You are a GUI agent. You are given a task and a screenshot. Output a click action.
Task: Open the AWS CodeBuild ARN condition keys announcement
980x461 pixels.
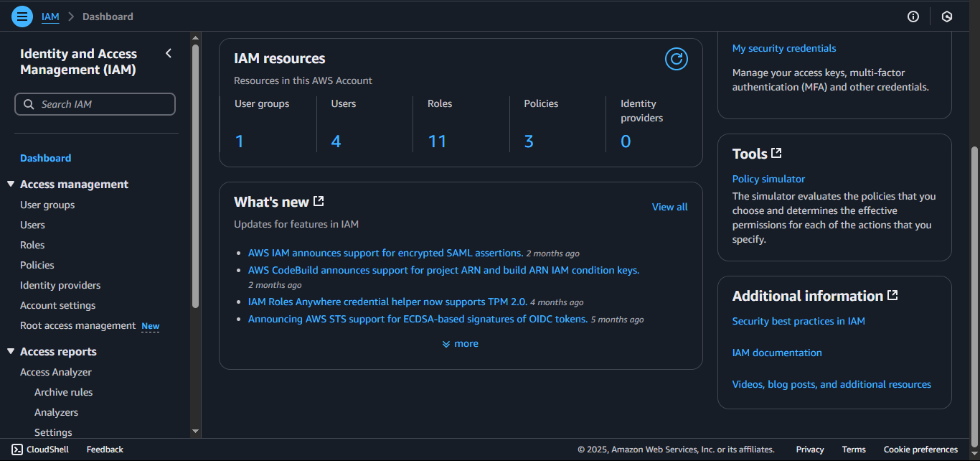(x=443, y=270)
